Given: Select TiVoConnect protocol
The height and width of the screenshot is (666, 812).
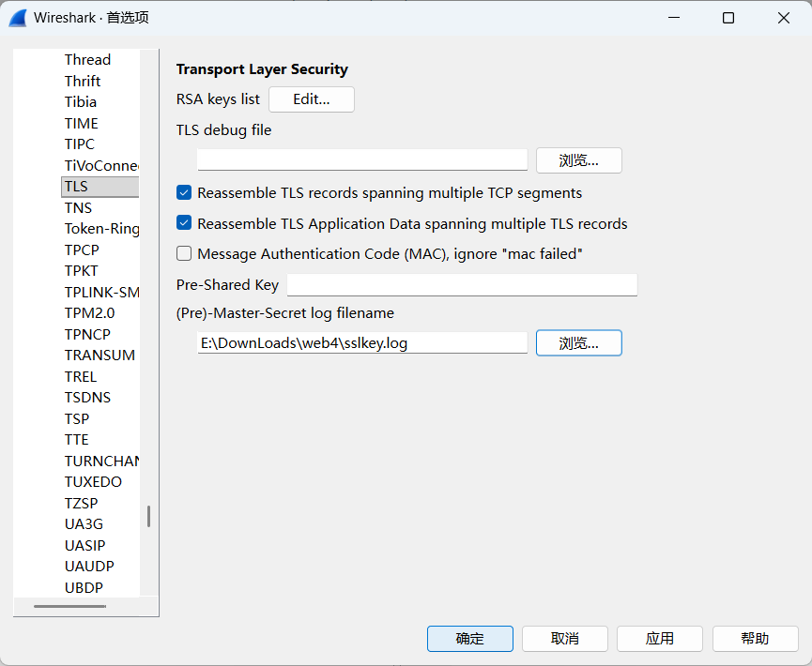Looking at the screenshot, I should pos(101,166).
